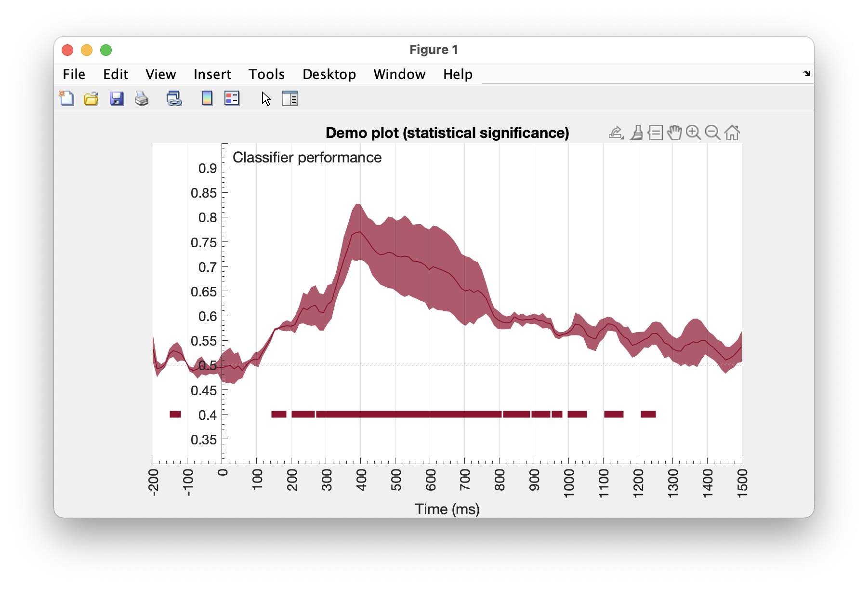The width and height of the screenshot is (868, 589).
Task: Activate the Zoom In magnifier tool
Action: [694, 133]
